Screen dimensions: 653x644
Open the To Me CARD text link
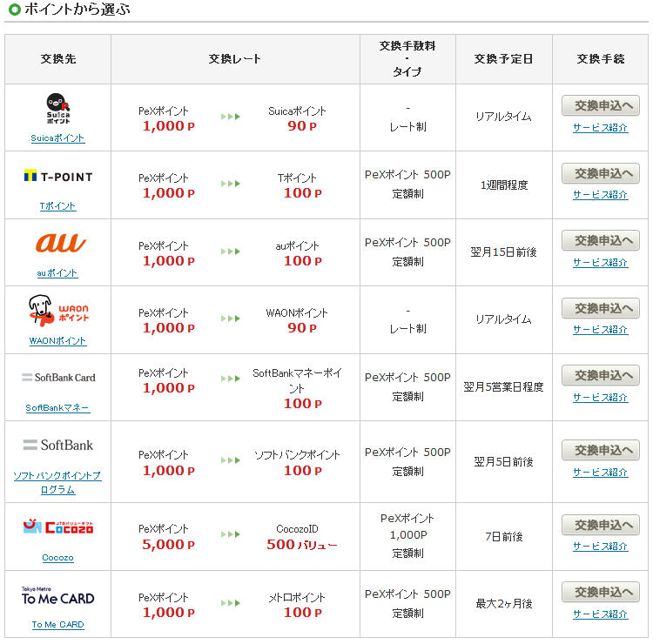click(x=57, y=625)
